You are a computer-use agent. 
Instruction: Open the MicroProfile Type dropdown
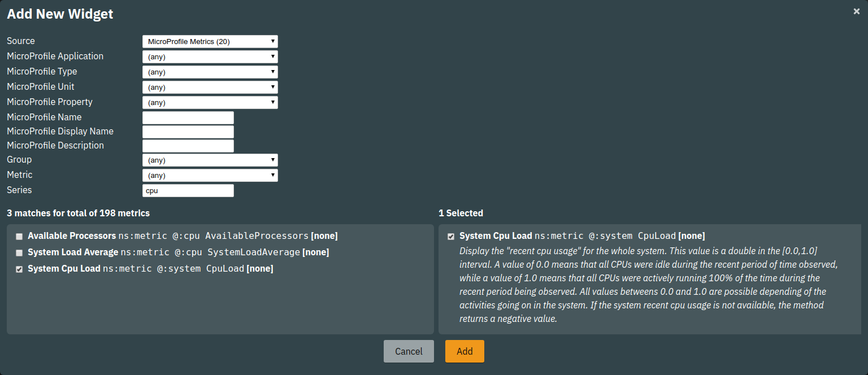point(210,72)
